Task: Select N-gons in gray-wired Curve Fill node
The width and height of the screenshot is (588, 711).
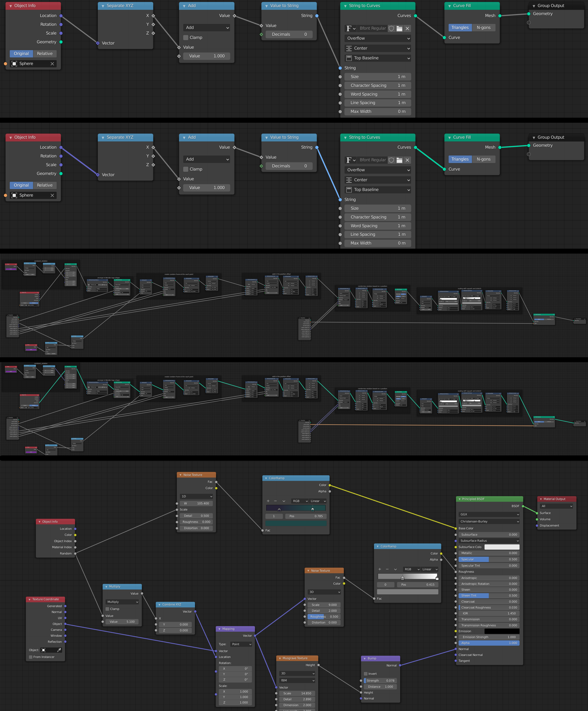Action: pos(483,27)
